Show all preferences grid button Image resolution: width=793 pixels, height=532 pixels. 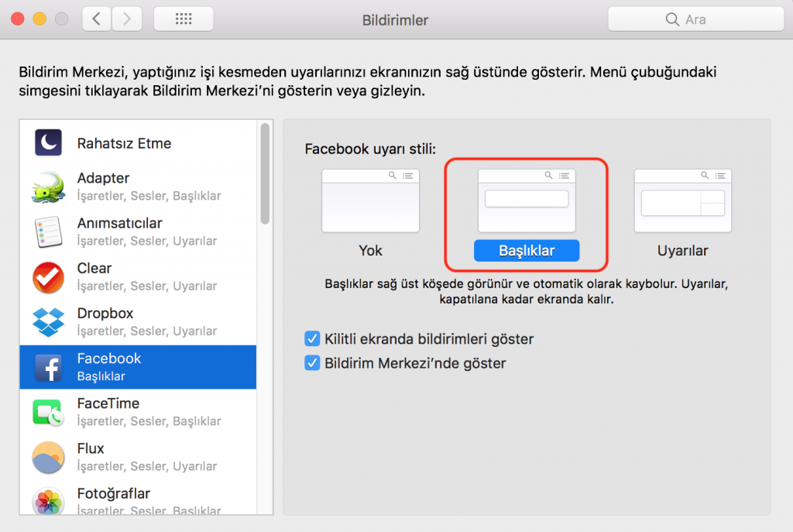(184, 19)
